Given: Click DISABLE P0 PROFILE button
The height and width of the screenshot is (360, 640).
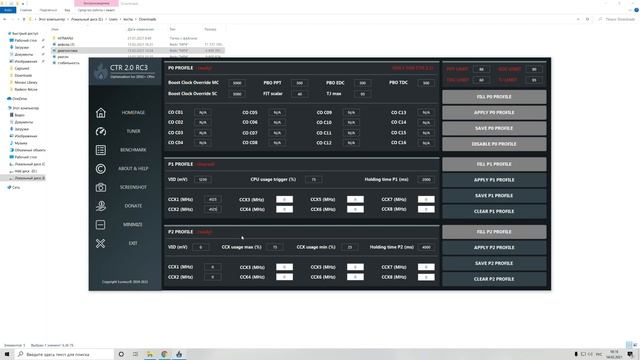Looking at the screenshot, I should [494, 144].
